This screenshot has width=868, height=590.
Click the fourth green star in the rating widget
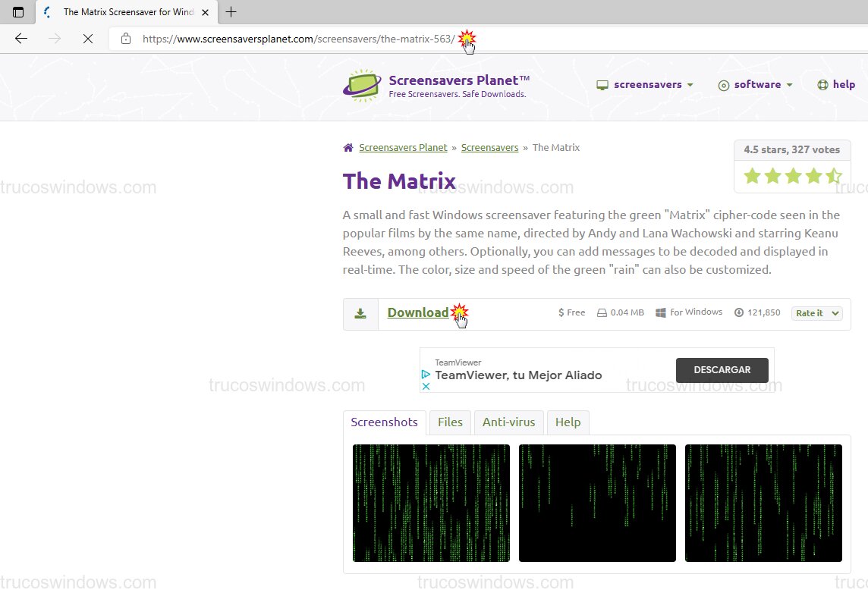coord(813,175)
